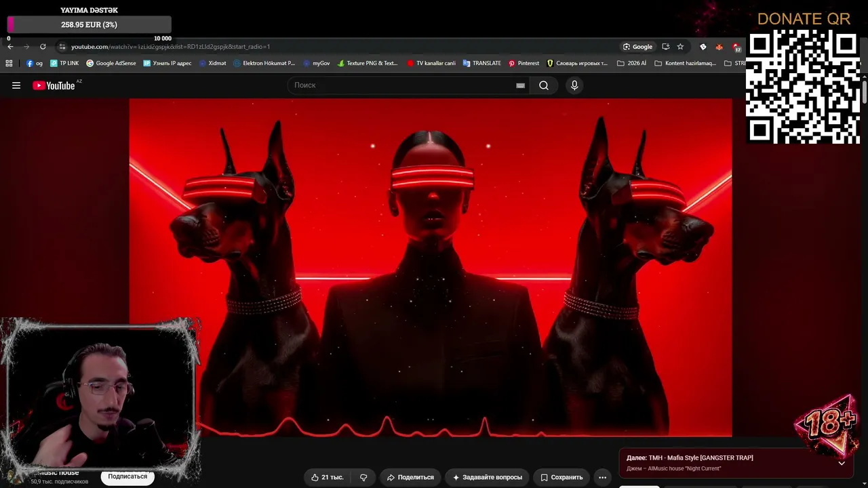Subscribe with the 'Подписаться' button
This screenshot has width=868, height=488.
[x=127, y=476]
